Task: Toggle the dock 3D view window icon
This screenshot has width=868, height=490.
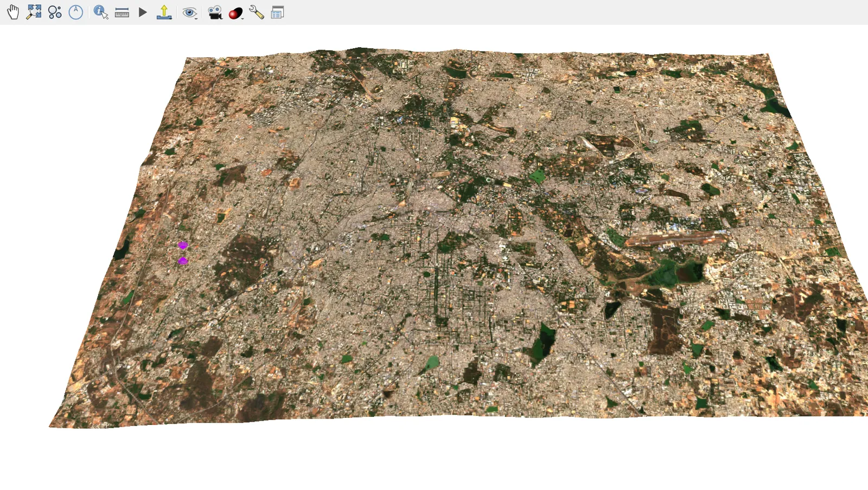Action: click(x=277, y=12)
